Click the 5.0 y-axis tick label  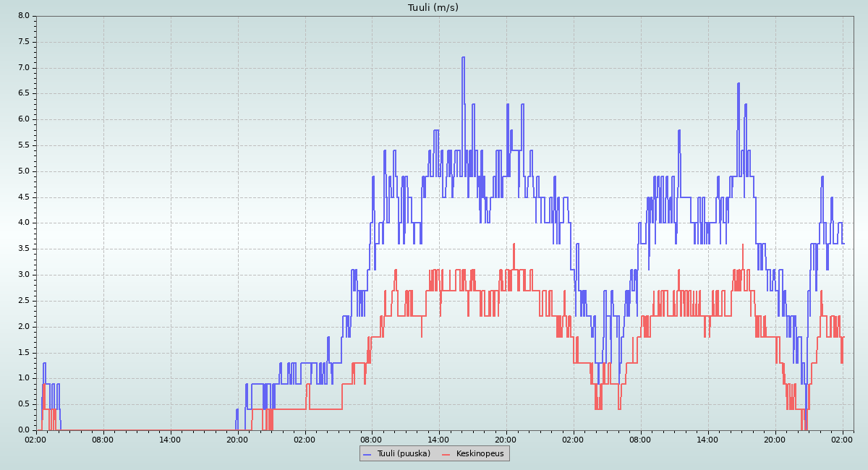(23, 171)
